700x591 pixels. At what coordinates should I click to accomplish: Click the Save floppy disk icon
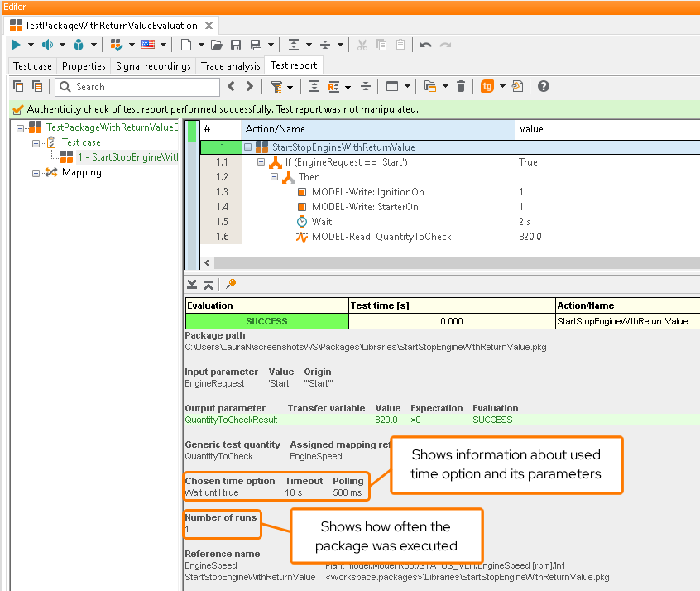(236, 45)
